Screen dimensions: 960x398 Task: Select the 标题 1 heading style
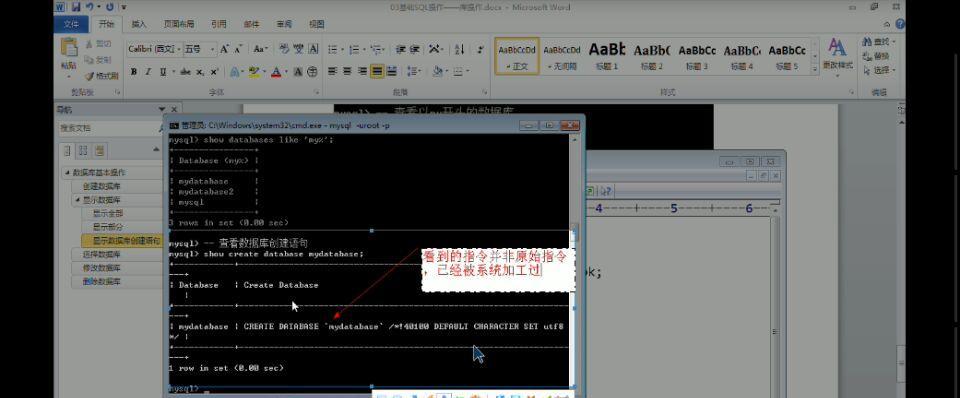coord(607,56)
